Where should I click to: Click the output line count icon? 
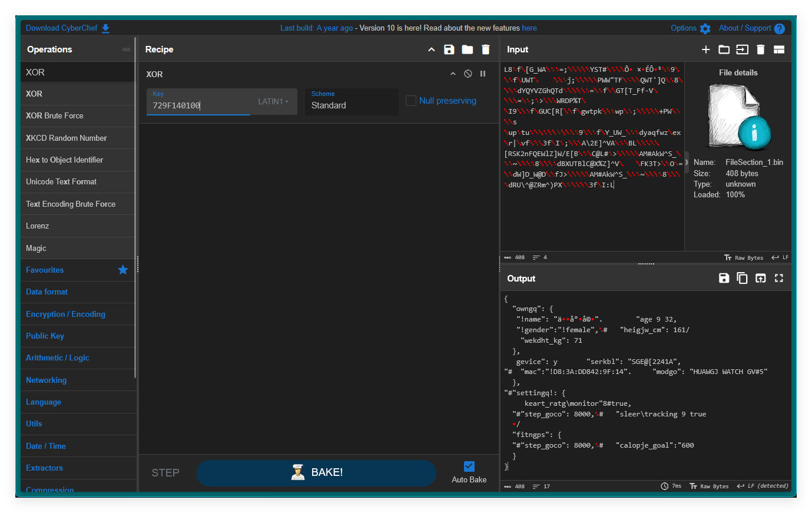pos(536,486)
